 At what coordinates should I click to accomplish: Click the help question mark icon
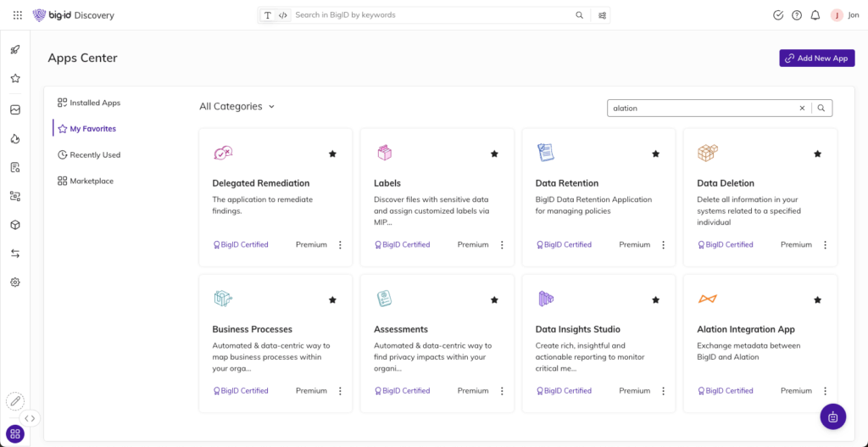[x=797, y=15]
